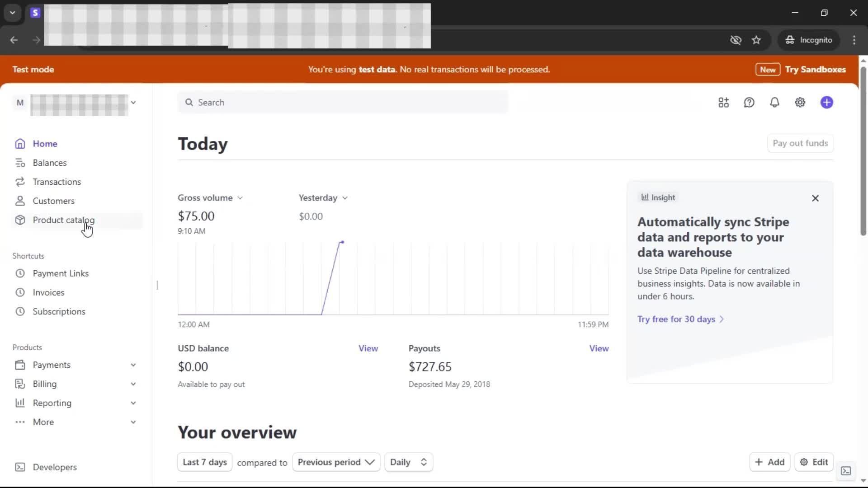868x488 pixels.
Task: View the Payouts details link
Action: [599, 348]
